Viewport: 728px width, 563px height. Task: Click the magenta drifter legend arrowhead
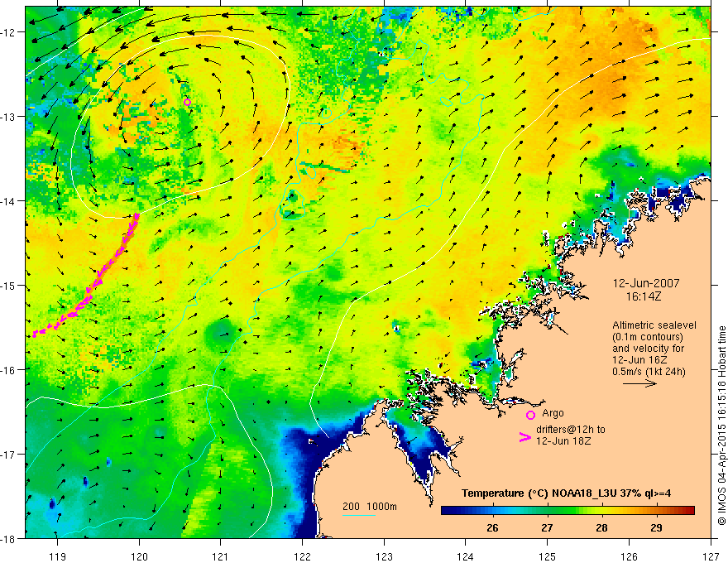pyautogui.click(x=525, y=437)
